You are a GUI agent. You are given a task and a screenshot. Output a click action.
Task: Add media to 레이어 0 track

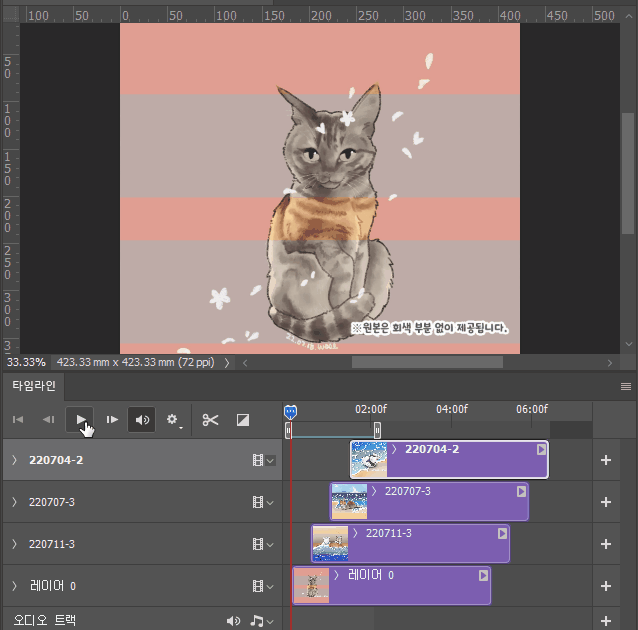[x=606, y=586]
